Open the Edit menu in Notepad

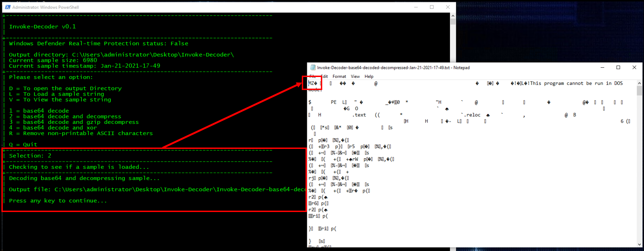tap(324, 77)
